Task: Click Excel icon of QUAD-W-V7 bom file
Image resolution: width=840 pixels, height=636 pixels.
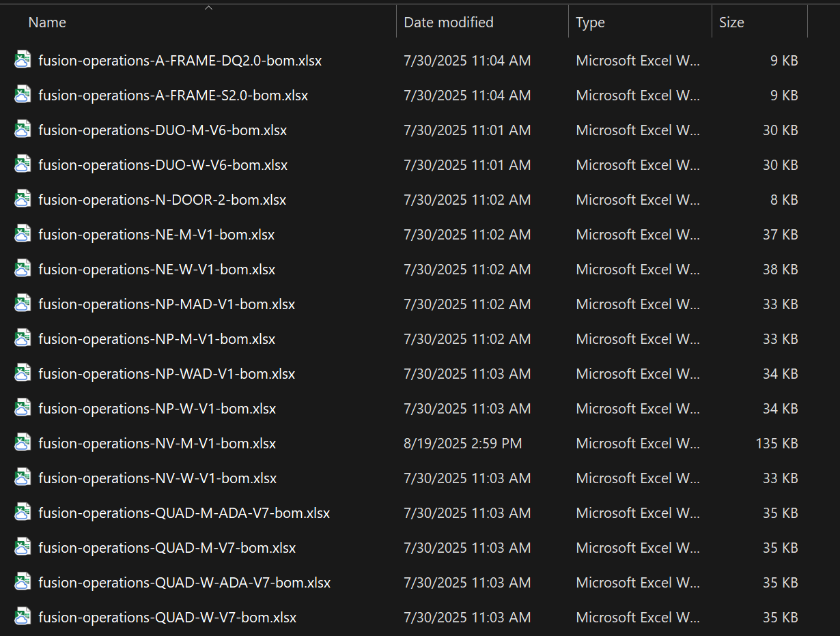Action: click(23, 617)
